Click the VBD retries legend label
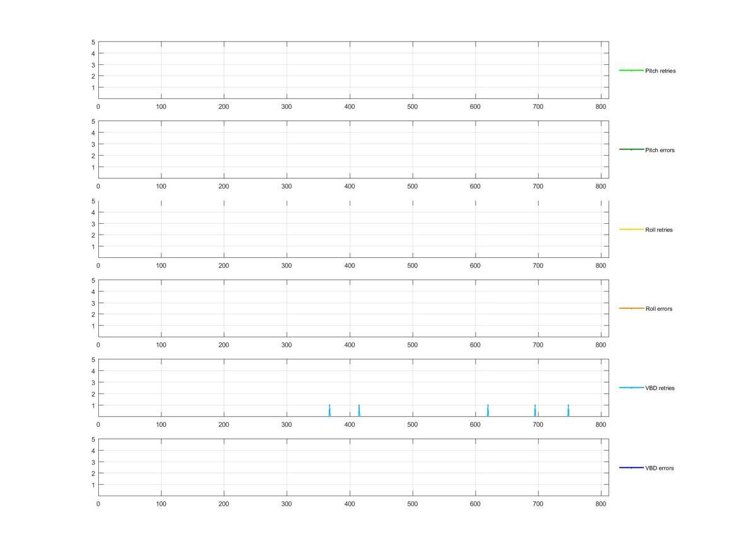Viewport: 756px width, 558px height. (660, 388)
